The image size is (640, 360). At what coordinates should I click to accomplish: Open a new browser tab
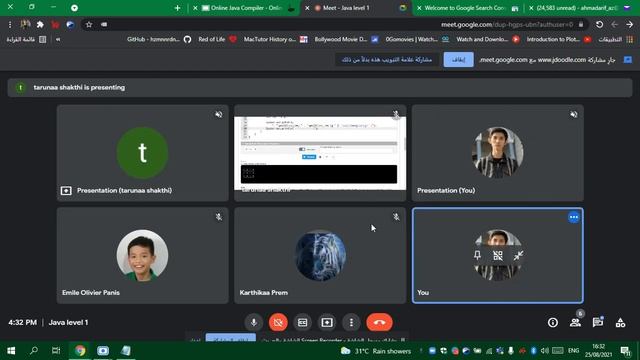177,8
